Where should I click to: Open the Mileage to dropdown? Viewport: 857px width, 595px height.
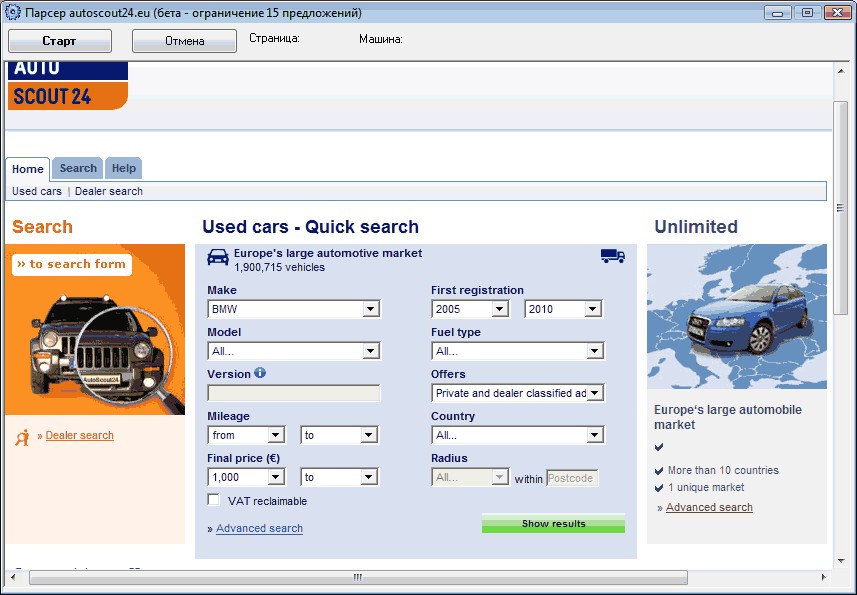tap(339, 435)
